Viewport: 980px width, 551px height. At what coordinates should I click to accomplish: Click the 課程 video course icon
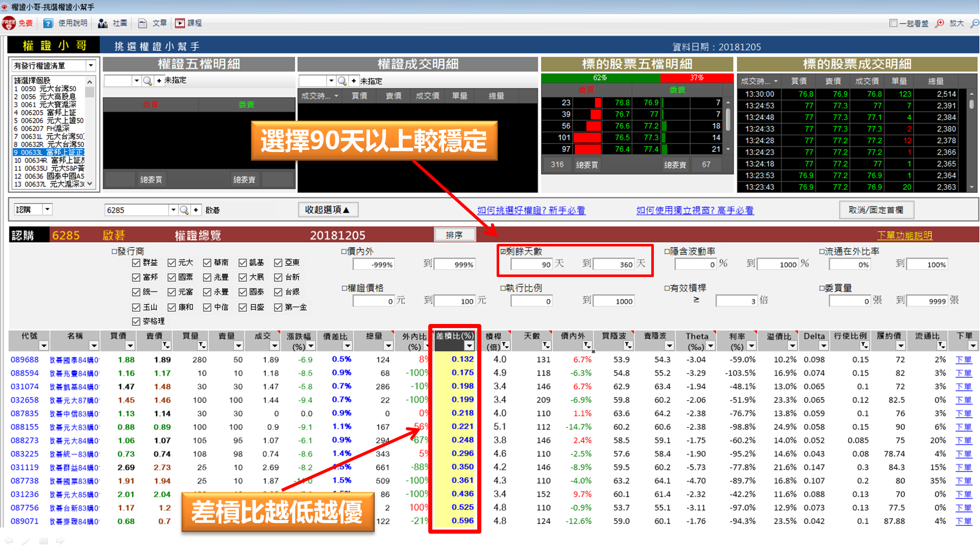point(180,23)
